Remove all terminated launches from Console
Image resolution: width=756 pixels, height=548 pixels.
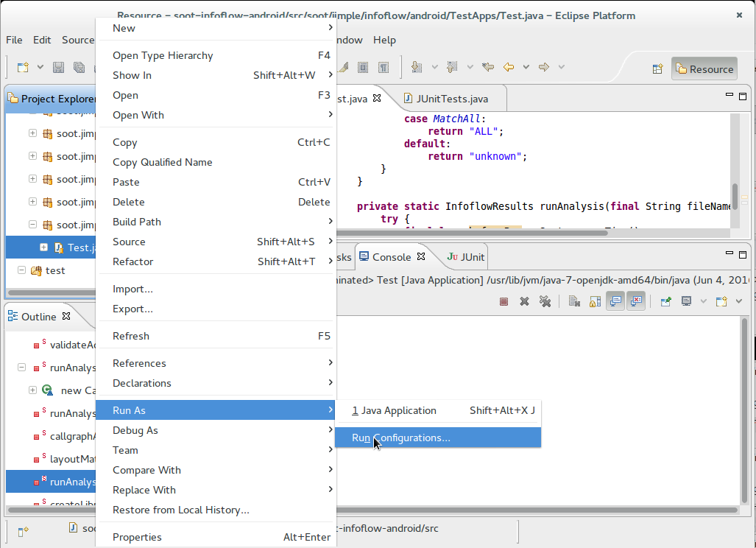pyautogui.click(x=546, y=301)
